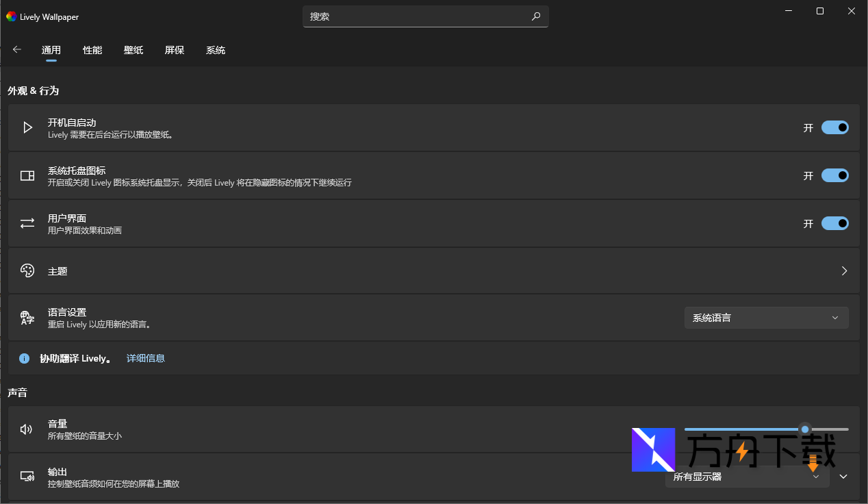Switch to the 性能 tab
The height and width of the screenshot is (504, 868).
[92, 50]
